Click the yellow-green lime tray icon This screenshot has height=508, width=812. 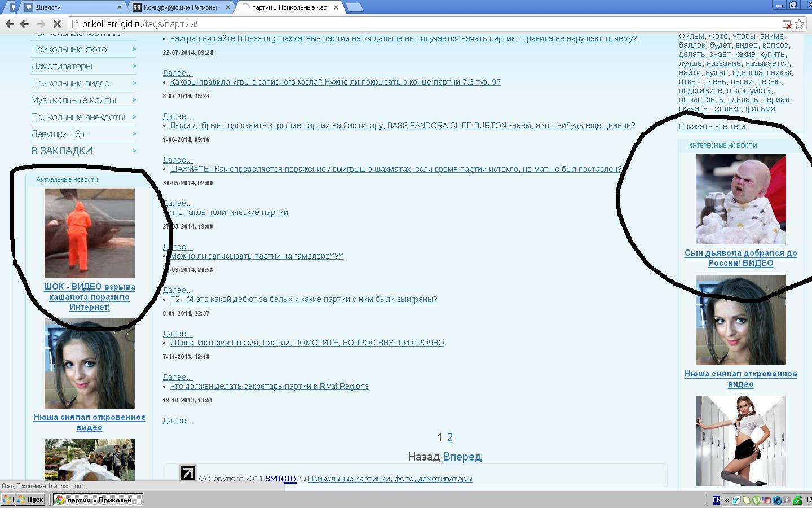[x=747, y=500]
